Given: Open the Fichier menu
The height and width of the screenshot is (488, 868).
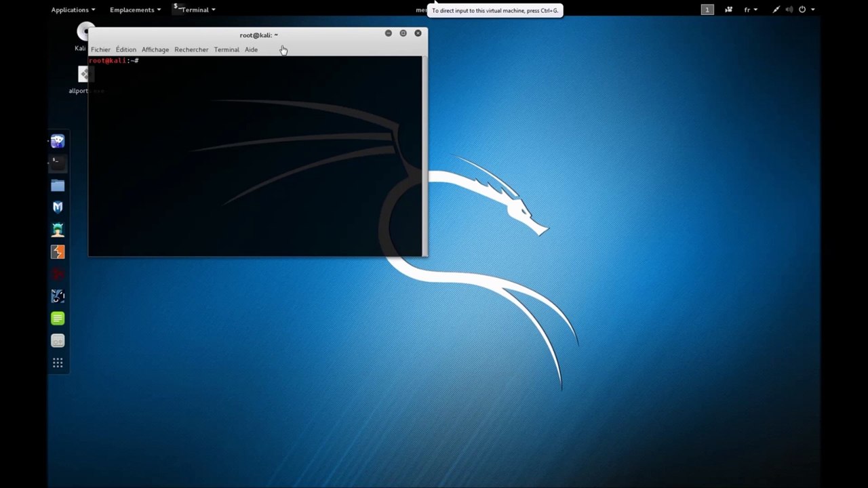Looking at the screenshot, I should click(100, 49).
